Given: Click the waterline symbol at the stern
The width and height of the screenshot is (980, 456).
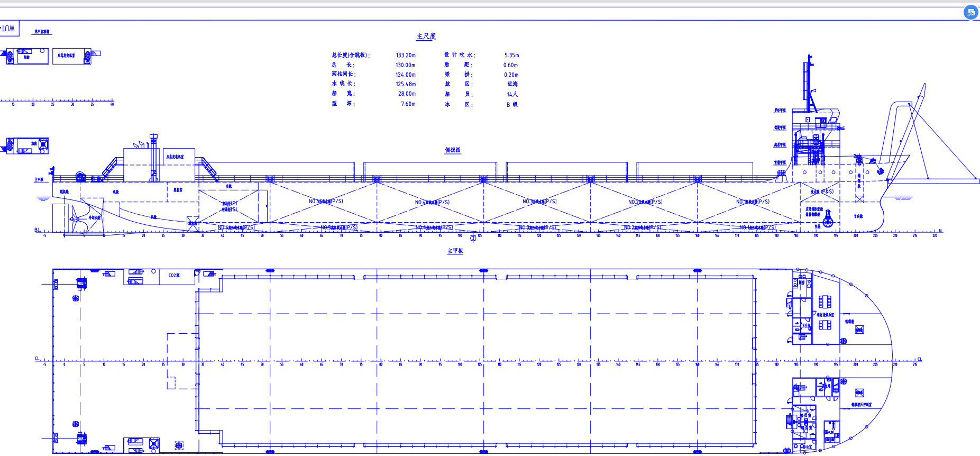Looking at the screenshot, I should coord(43,199).
